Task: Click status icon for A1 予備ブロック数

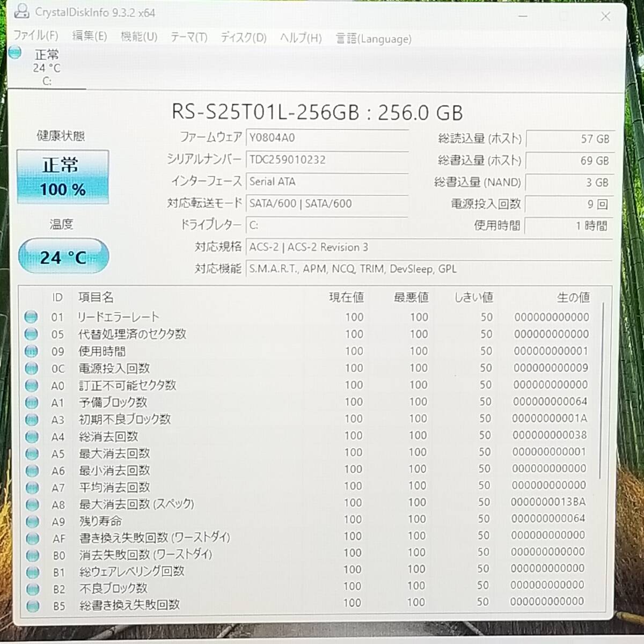Action: (32, 402)
